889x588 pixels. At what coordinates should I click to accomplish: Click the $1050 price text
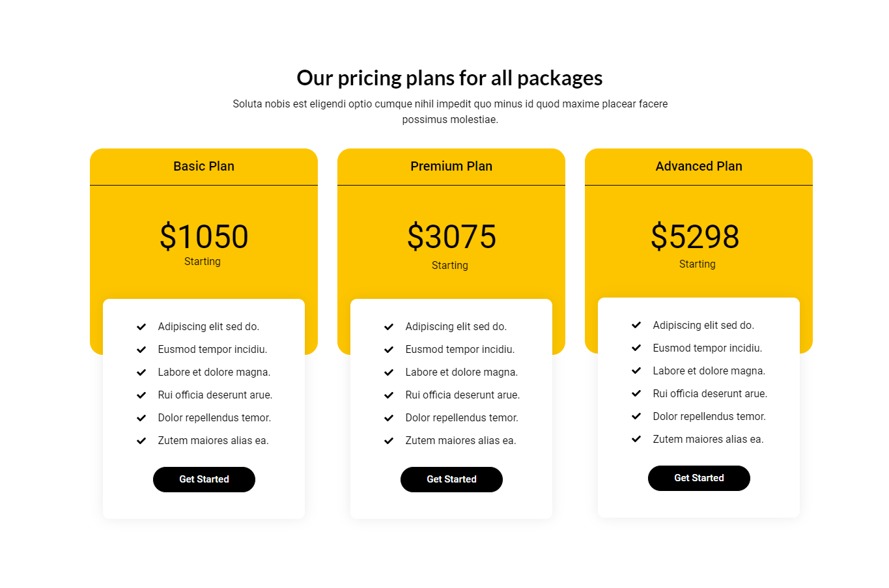tap(204, 236)
